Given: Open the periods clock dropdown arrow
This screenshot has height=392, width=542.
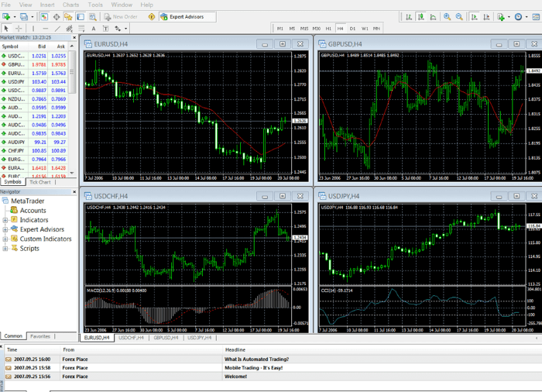Looking at the screenshot, I should (x=527, y=16).
